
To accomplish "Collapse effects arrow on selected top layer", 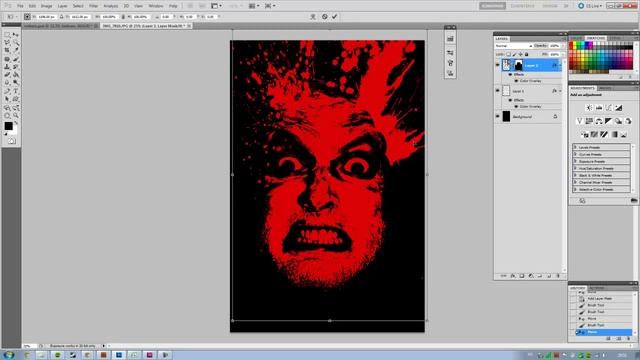I will 560,65.
